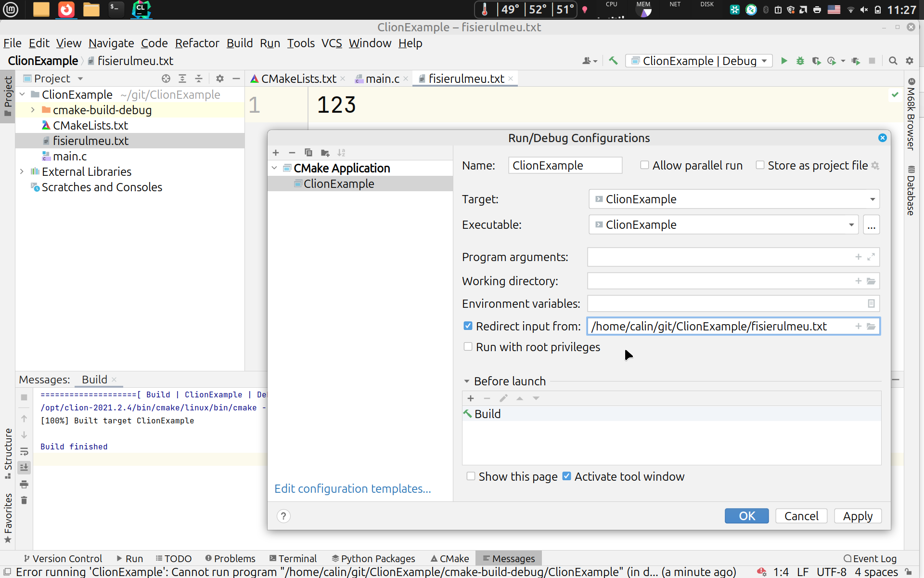The height and width of the screenshot is (578, 924).
Task: Click the Debug bug icon in the toolbar
Action: click(800, 61)
